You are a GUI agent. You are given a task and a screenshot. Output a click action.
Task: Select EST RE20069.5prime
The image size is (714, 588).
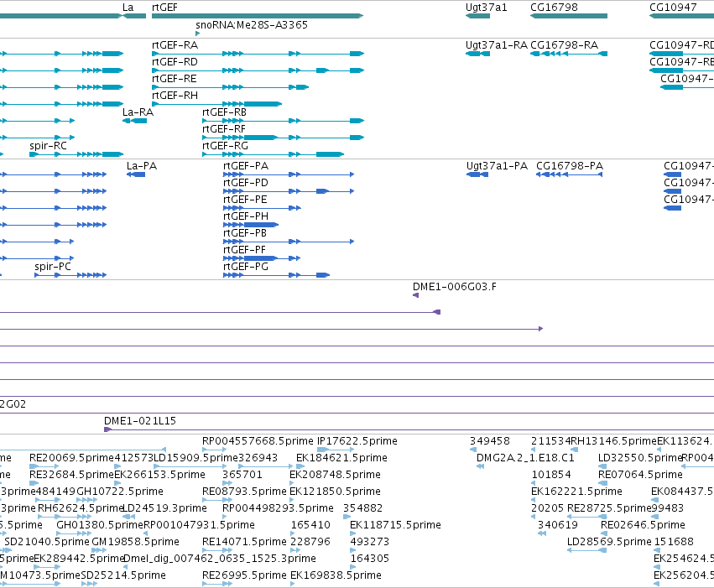pos(71,458)
